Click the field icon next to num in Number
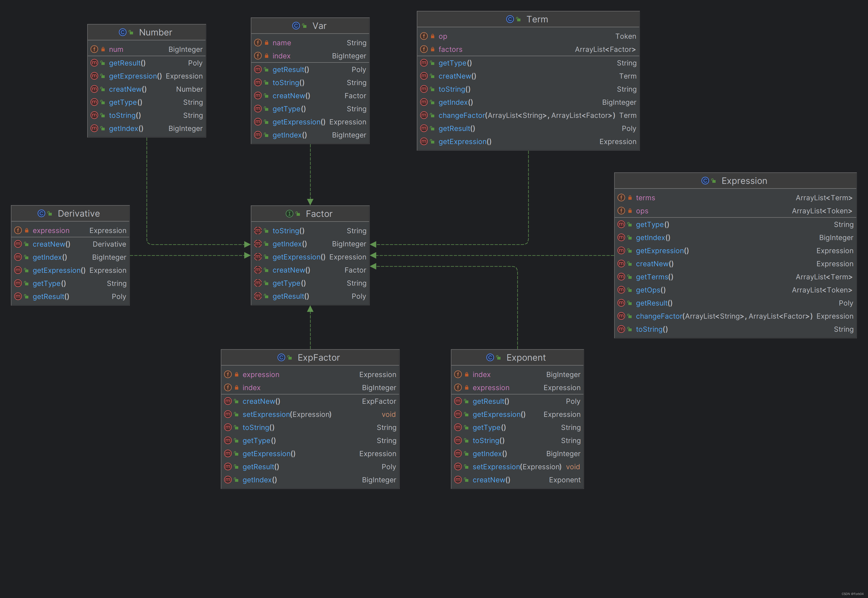Screen dimensions: 868x598 [94, 49]
